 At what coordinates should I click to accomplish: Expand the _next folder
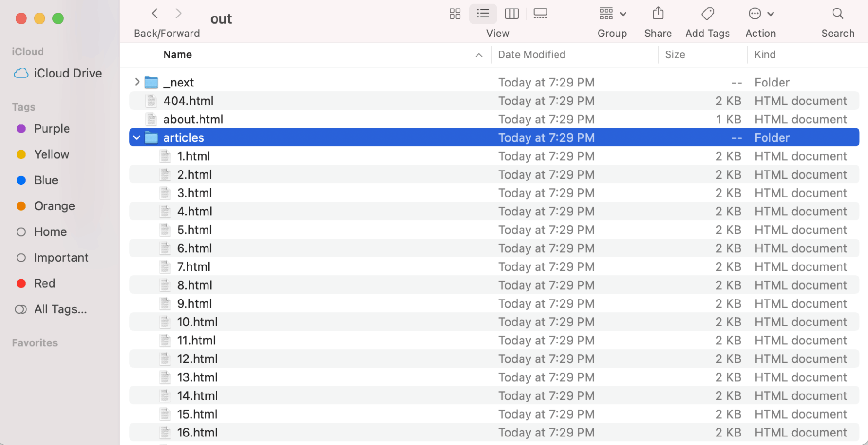click(137, 82)
